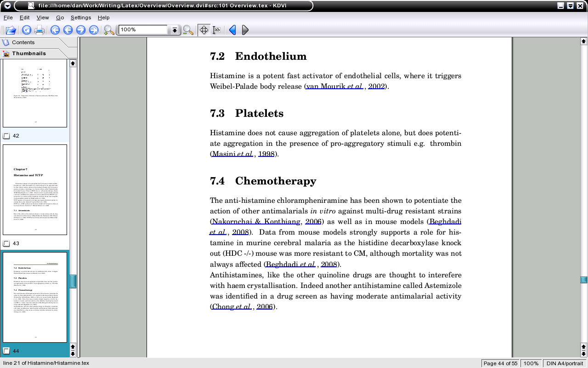This screenshot has height=368, width=588.
Task: Click the '7.2 Endothelium' section heading
Action: click(x=258, y=56)
